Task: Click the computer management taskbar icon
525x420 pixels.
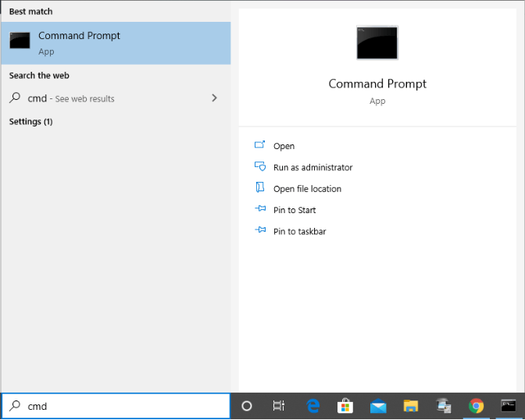Action: (x=444, y=406)
